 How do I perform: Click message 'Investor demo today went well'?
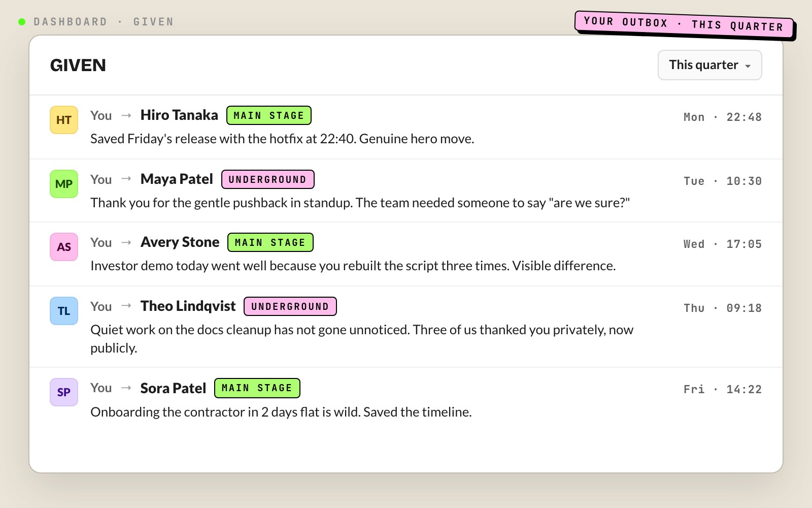click(353, 266)
